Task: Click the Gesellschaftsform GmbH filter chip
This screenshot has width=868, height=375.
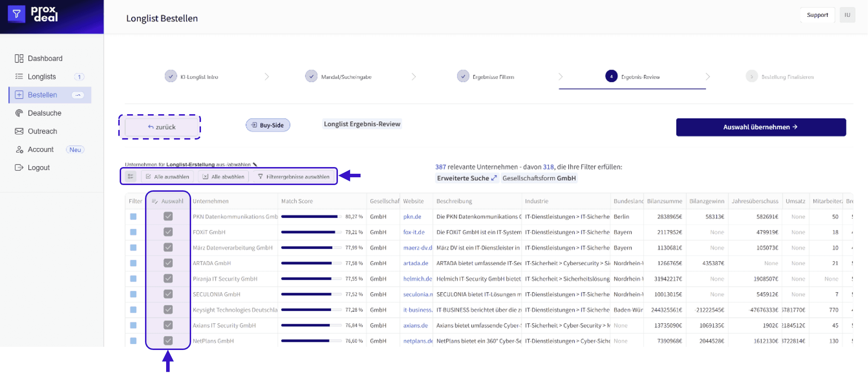Action: (539, 178)
